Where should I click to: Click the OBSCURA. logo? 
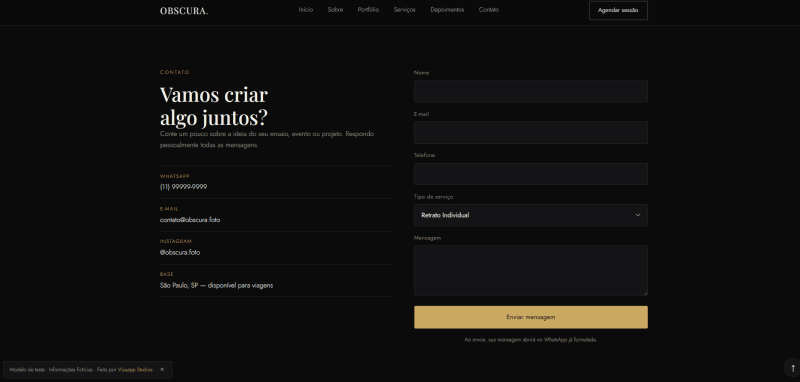point(184,11)
